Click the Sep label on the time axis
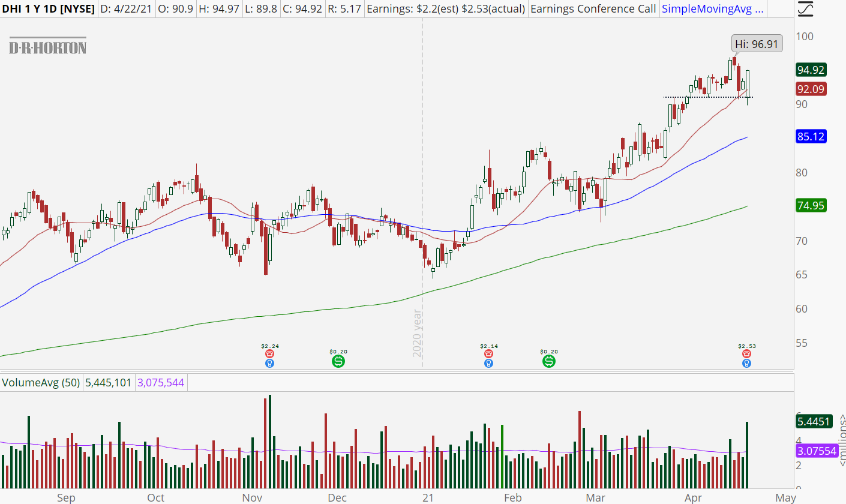 click(66, 497)
